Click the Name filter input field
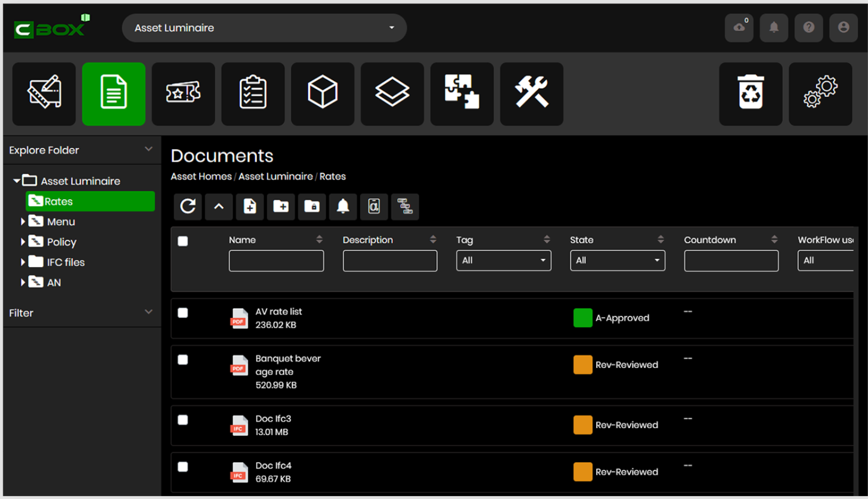Image resolution: width=868 pixels, height=499 pixels. click(x=276, y=261)
